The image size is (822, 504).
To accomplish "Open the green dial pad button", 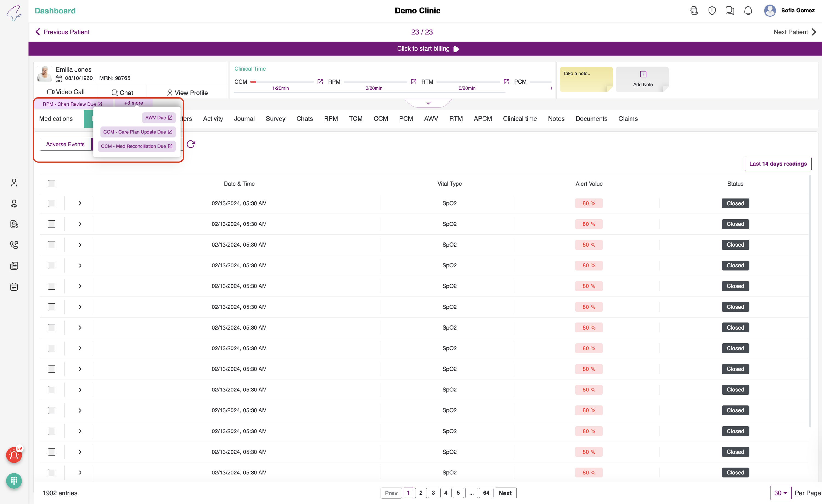I will [14, 481].
